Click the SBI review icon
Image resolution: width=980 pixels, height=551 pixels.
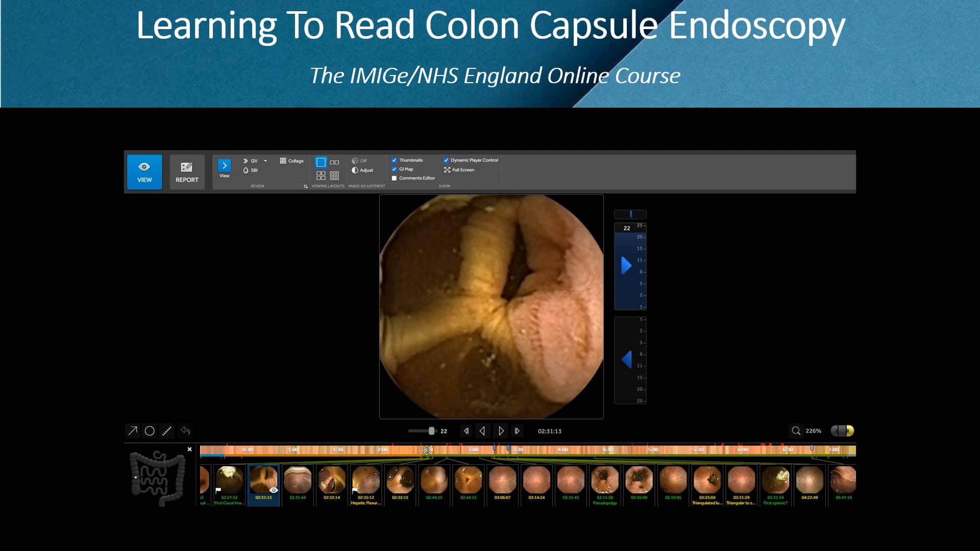tap(253, 171)
